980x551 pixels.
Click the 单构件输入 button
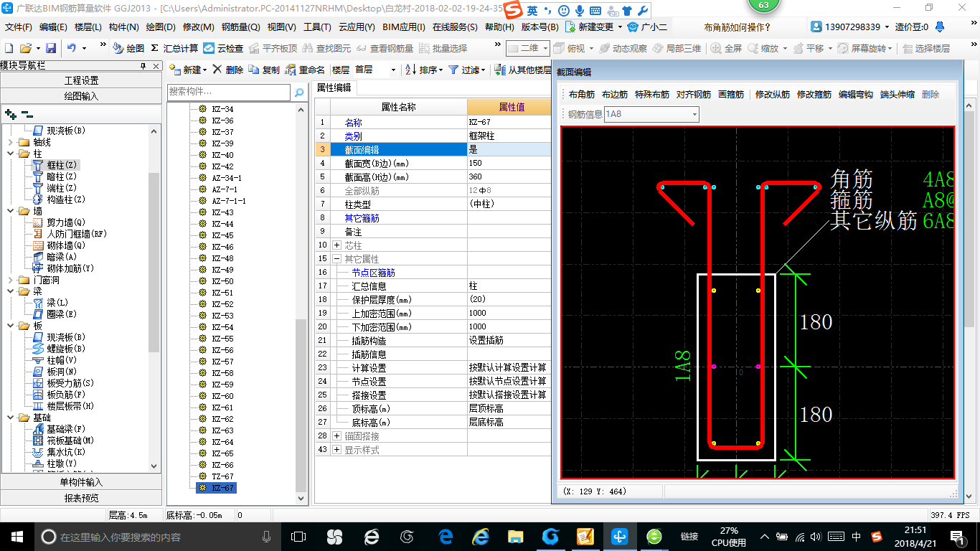click(x=81, y=482)
